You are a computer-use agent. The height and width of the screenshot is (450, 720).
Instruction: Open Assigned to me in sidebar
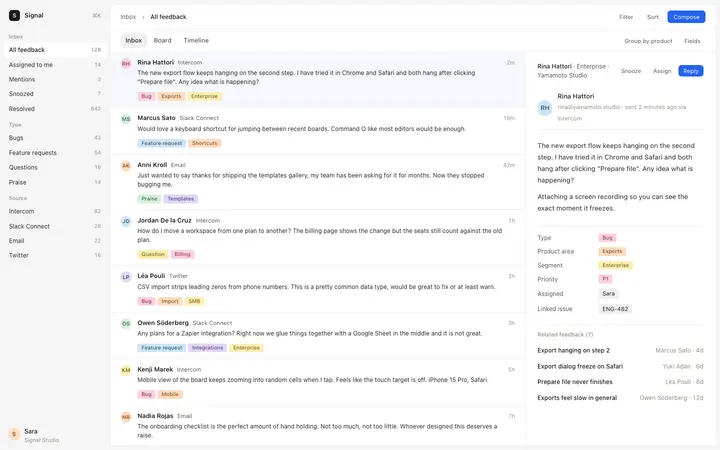55,65
